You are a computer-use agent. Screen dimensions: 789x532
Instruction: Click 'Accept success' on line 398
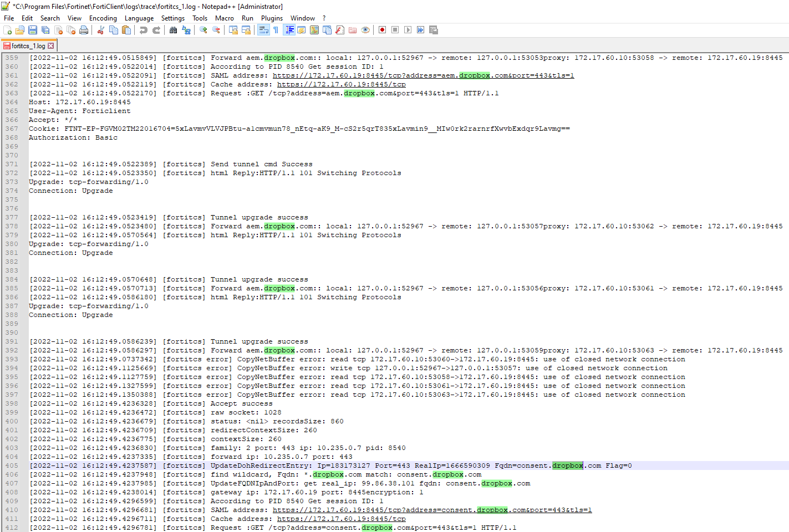(x=242, y=403)
